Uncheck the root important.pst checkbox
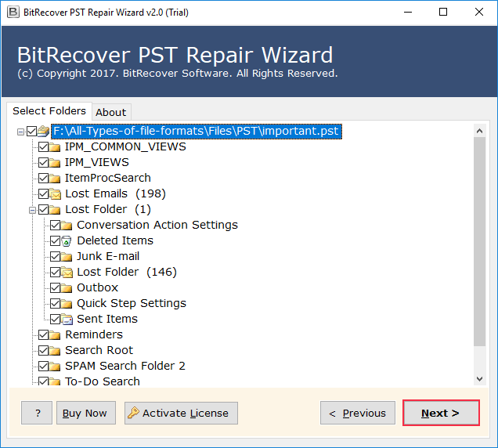Screen dimensions: 498x448 32,132
